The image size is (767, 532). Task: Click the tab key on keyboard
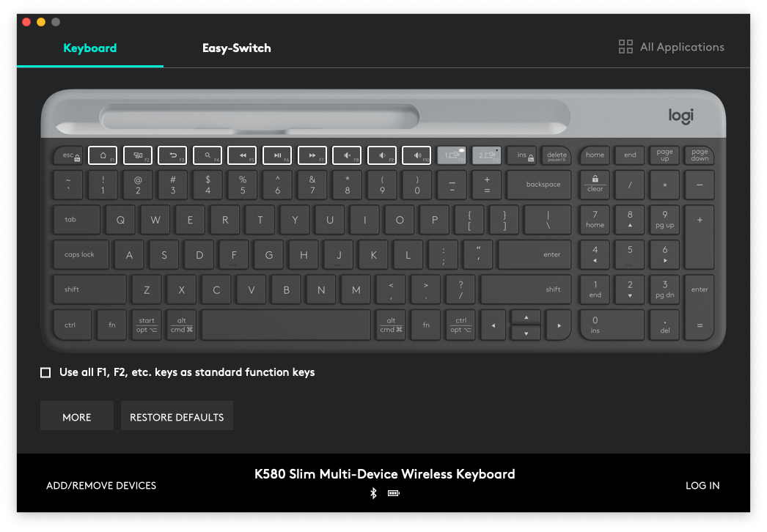pos(76,220)
